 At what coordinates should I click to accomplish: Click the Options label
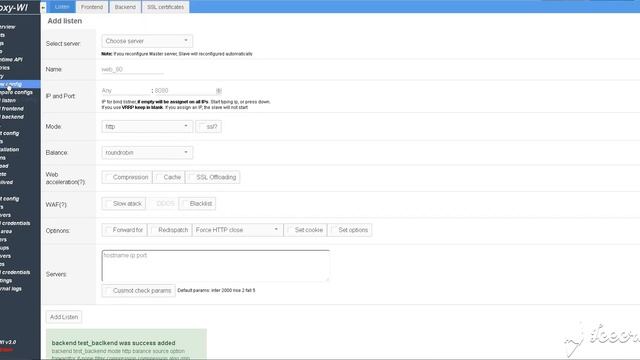click(x=58, y=231)
